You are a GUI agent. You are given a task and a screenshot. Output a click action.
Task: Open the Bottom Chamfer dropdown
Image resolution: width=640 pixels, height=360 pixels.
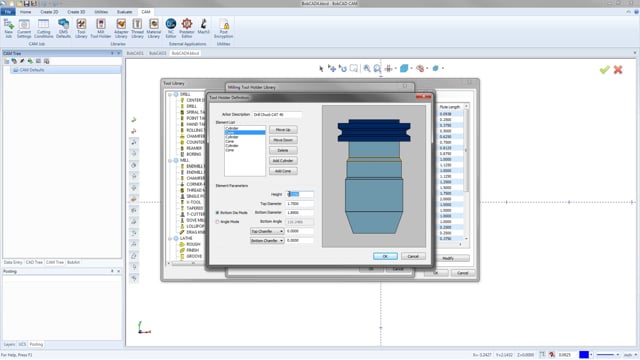(267, 240)
